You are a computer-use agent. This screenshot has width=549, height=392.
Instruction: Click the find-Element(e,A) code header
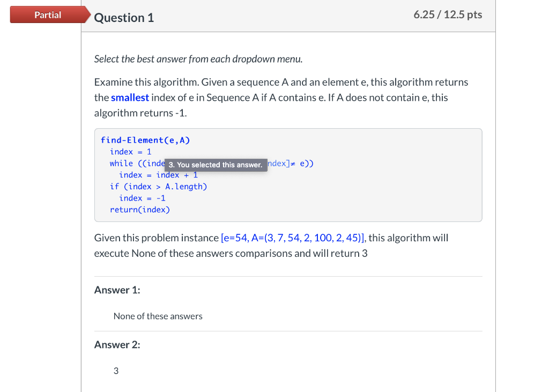145,140
